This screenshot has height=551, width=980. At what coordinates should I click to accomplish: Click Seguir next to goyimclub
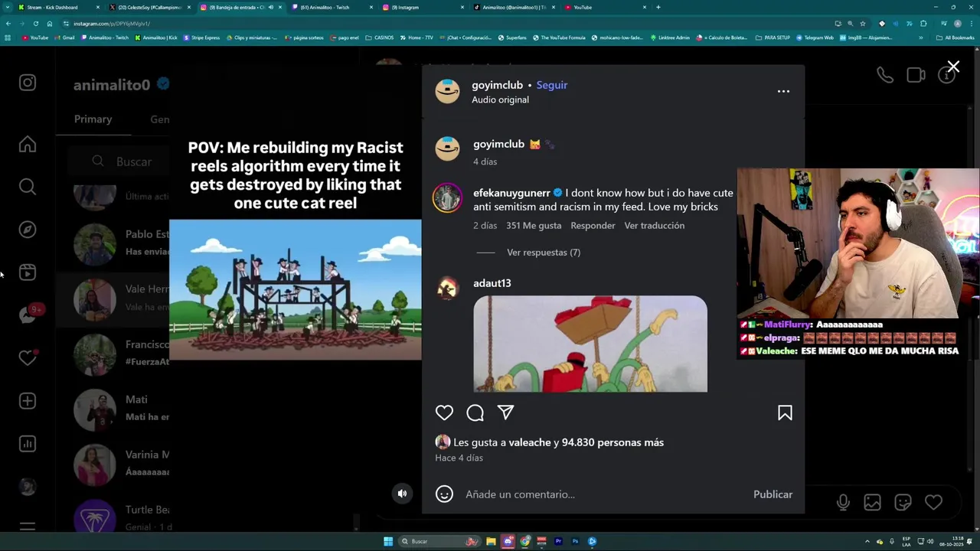(551, 85)
